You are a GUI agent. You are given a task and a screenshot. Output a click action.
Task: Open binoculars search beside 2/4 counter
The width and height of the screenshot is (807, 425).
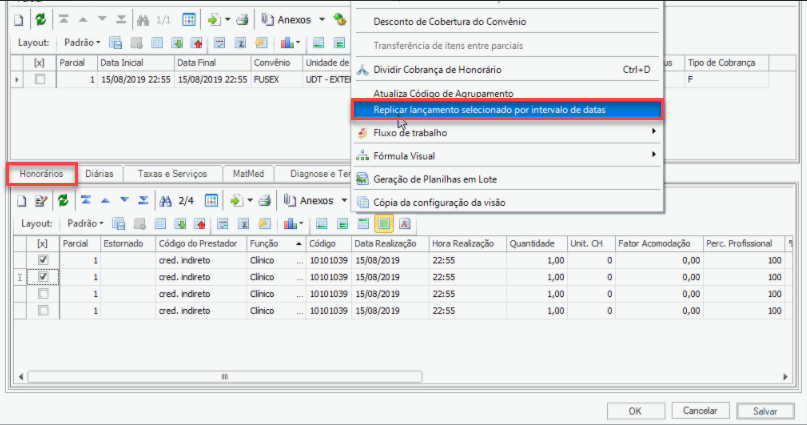coord(165,201)
